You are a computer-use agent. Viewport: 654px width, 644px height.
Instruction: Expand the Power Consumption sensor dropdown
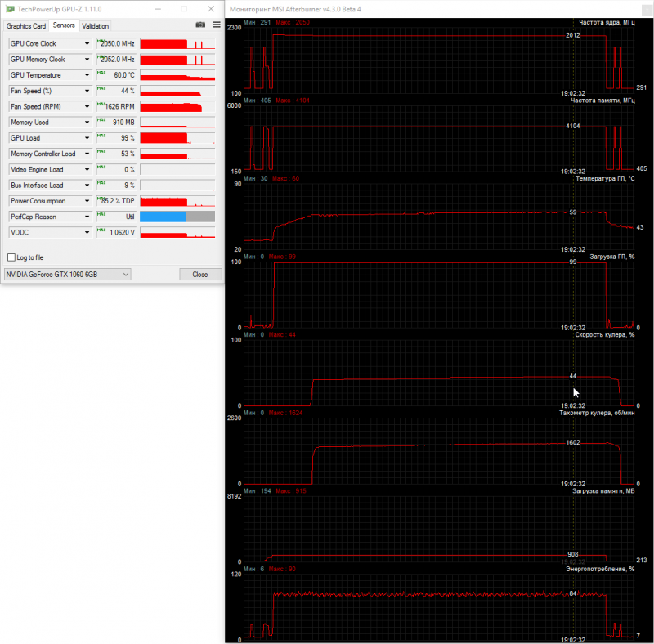87,201
